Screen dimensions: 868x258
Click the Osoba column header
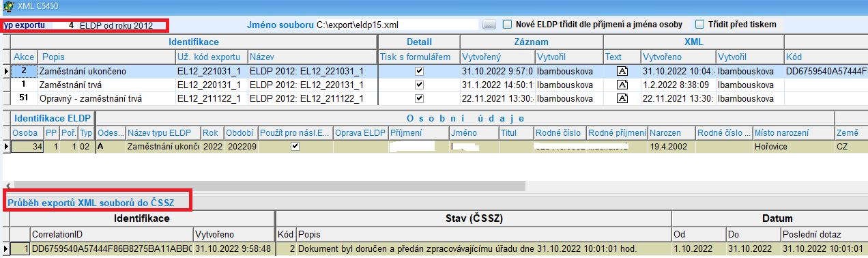[27, 132]
